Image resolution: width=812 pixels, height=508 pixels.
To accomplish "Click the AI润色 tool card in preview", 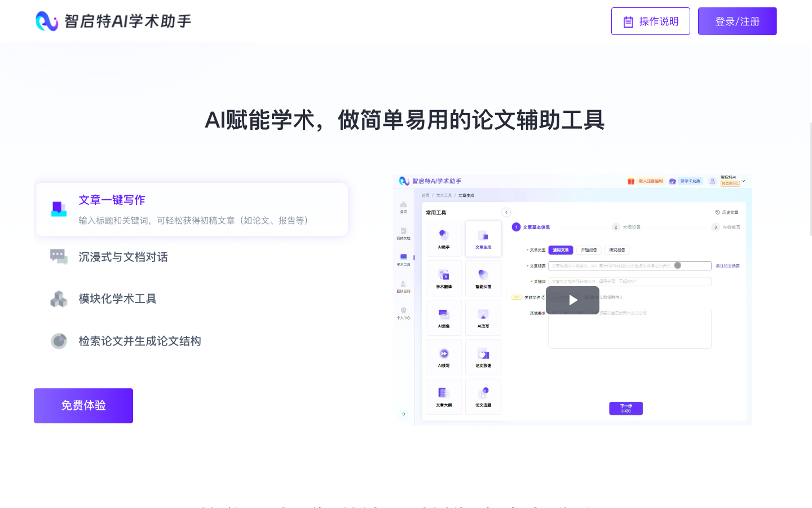I will [x=444, y=318].
